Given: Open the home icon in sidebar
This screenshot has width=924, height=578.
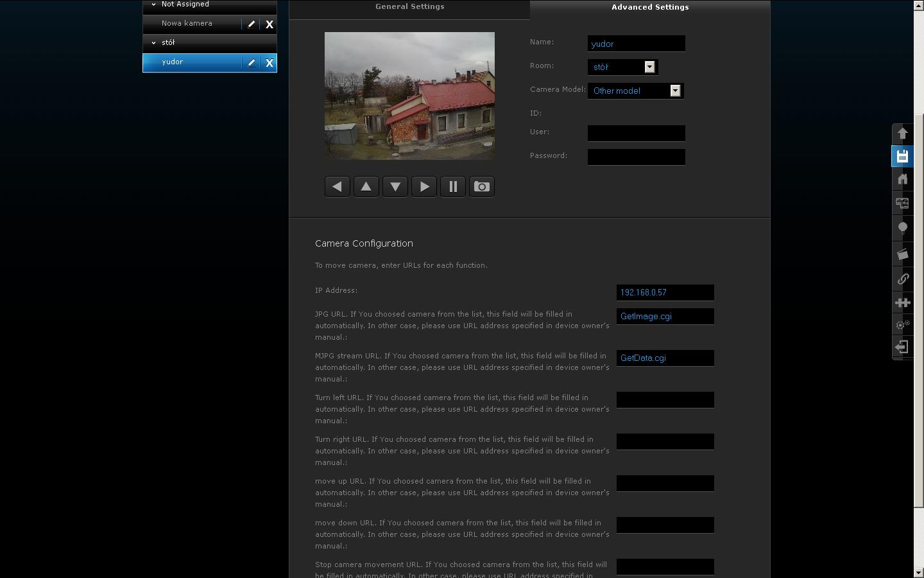Looking at the screenshot, I should 902,179.
